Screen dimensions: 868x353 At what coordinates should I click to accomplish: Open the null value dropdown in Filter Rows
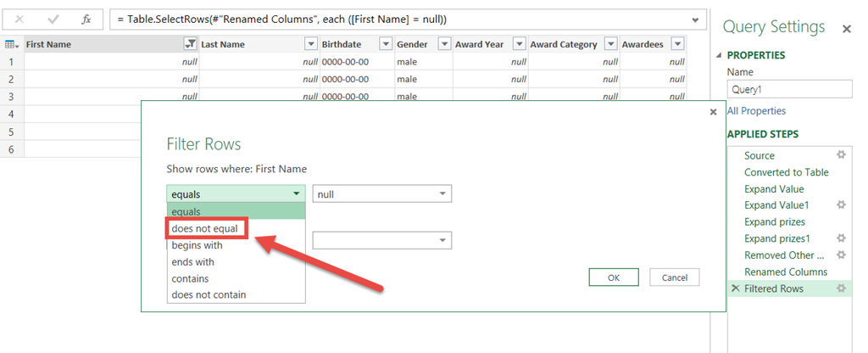(442, 194)
